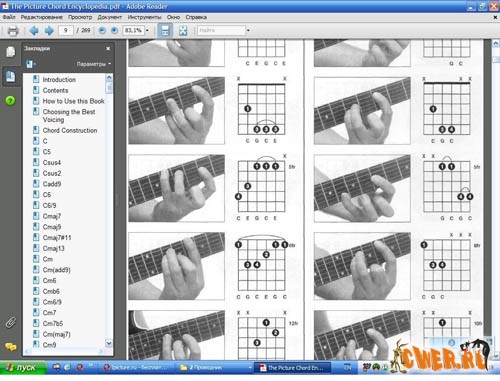Open the zoom percentage dropdown arrow
Screen dimensions: 500x381
tap(147, 31)
